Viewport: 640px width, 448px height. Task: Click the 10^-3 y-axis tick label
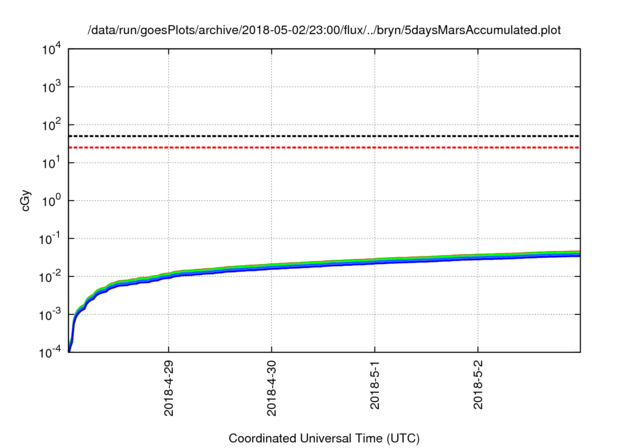[50, 315]
